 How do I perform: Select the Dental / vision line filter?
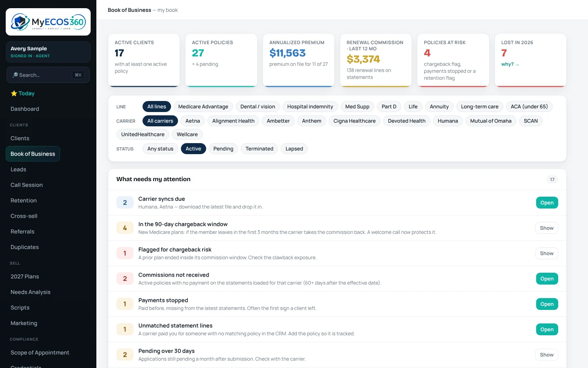point(258,107)
